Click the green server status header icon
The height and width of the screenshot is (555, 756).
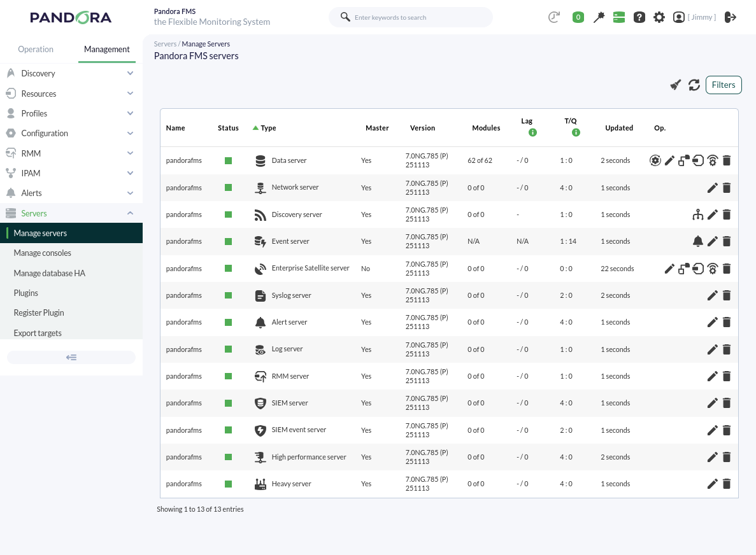coord(619,17)
